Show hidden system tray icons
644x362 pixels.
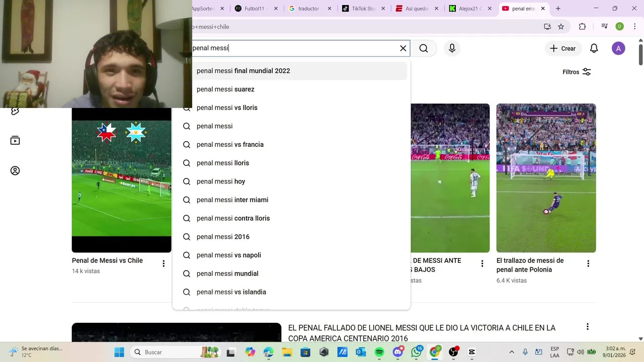click(512, 352)
